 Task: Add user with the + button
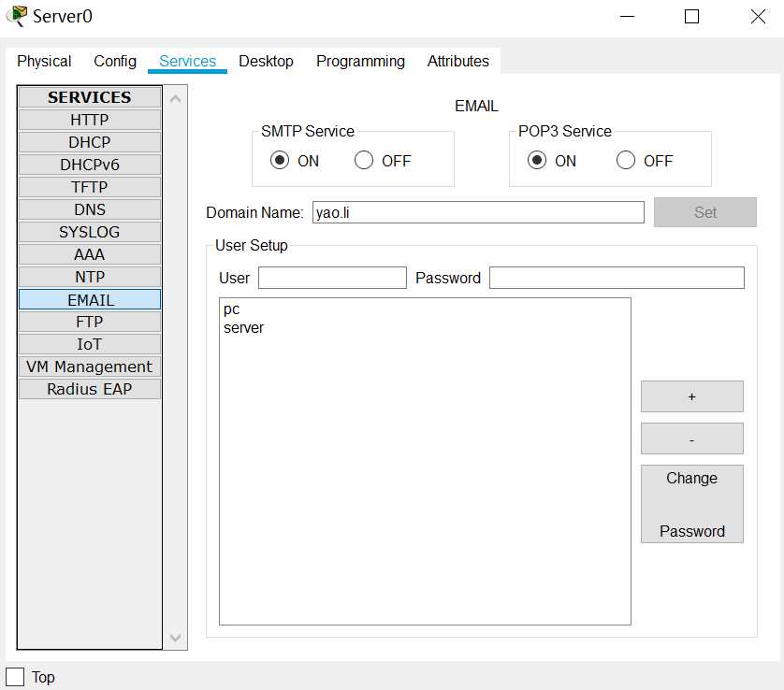pyautogui.click(x=692, y=396)
